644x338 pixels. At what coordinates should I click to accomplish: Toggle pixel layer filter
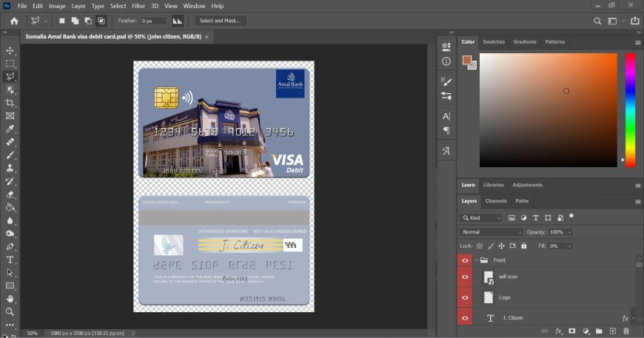[511, 217]
